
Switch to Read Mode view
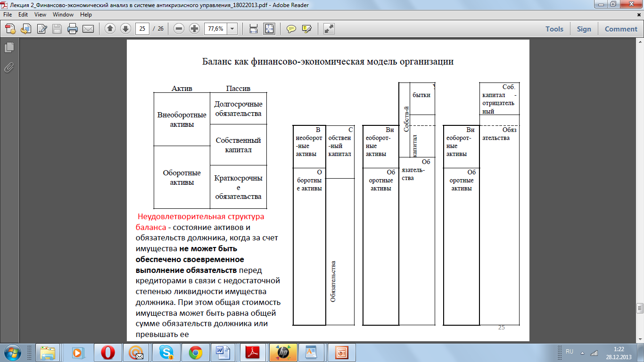click(329, 29)
